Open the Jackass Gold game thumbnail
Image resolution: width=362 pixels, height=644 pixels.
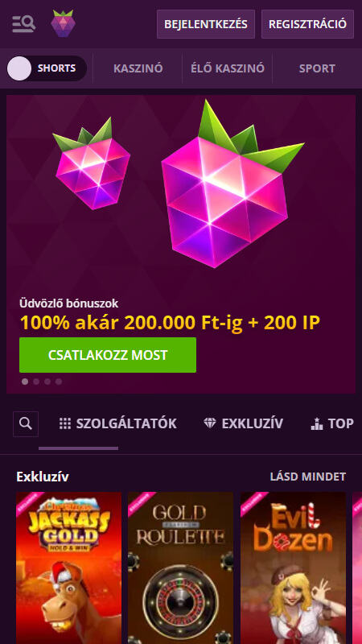pyautogui.click(x=69, y=568)
